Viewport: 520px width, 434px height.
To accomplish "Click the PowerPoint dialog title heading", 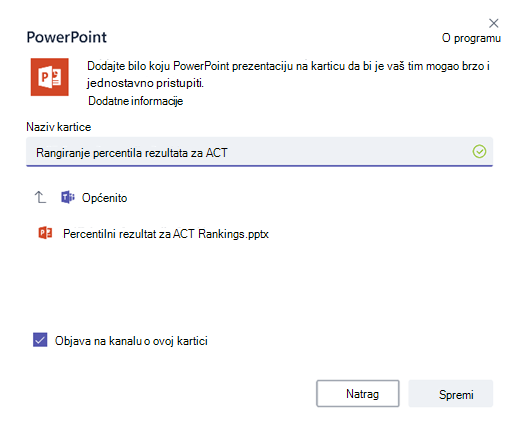I will 67,37.
